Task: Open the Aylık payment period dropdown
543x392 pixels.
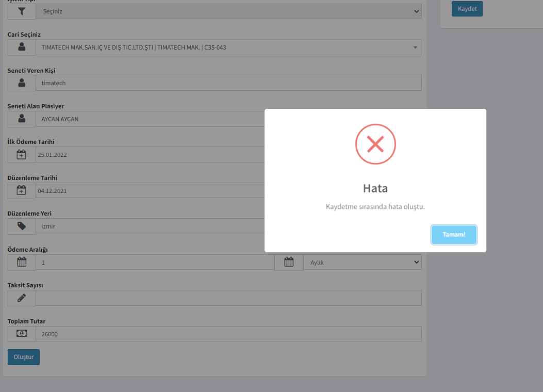Action: coord(362,263)
